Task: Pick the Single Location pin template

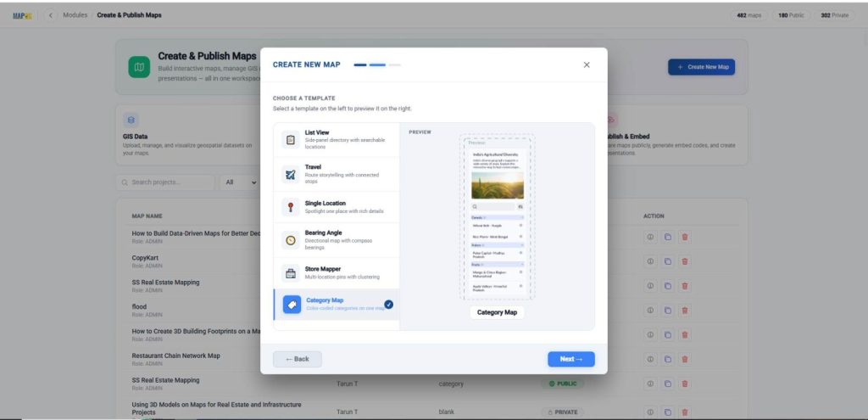Action: [x=336, y=207]
